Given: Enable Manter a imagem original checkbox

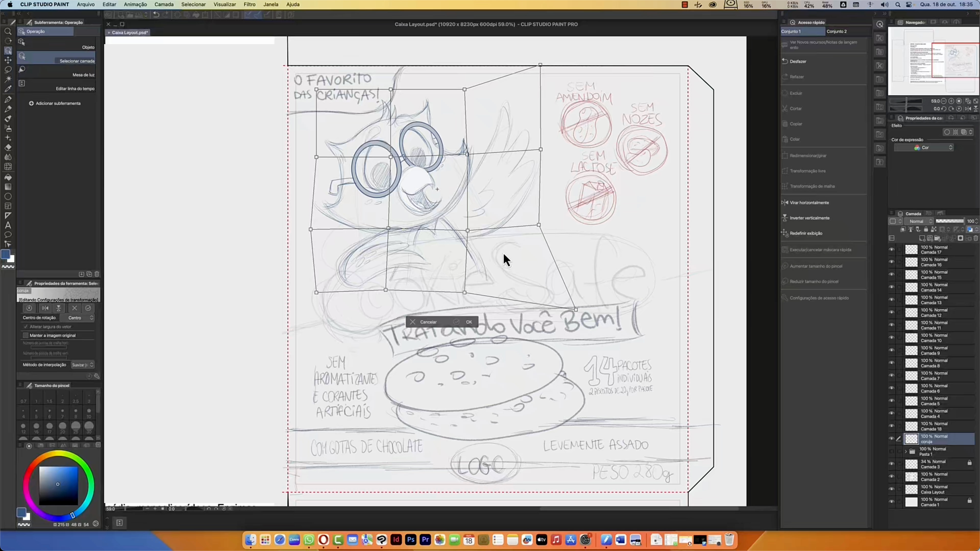Looking at the screenshot, I should pyautogui.click(x=26, y=335).
